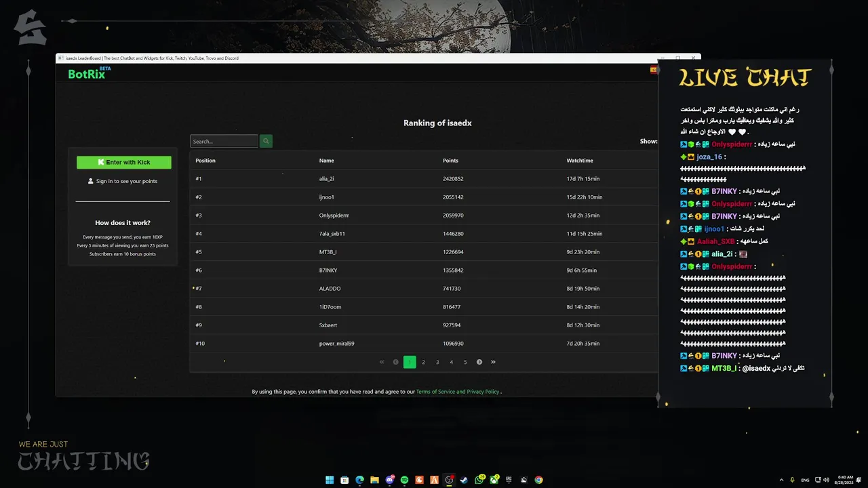Click the Name column header
Image resolution: width=868 pixels, height=488 pixels.
tap(327, 161)
